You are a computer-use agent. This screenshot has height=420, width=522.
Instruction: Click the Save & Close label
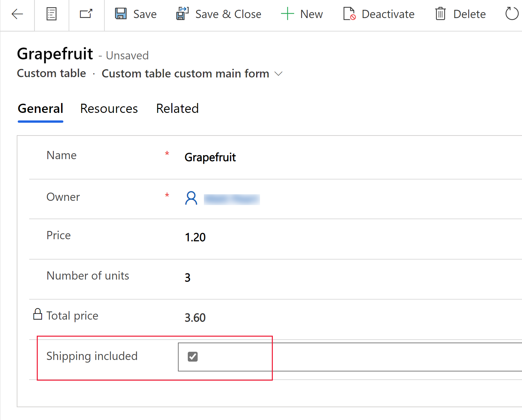[x=228, y=14]
